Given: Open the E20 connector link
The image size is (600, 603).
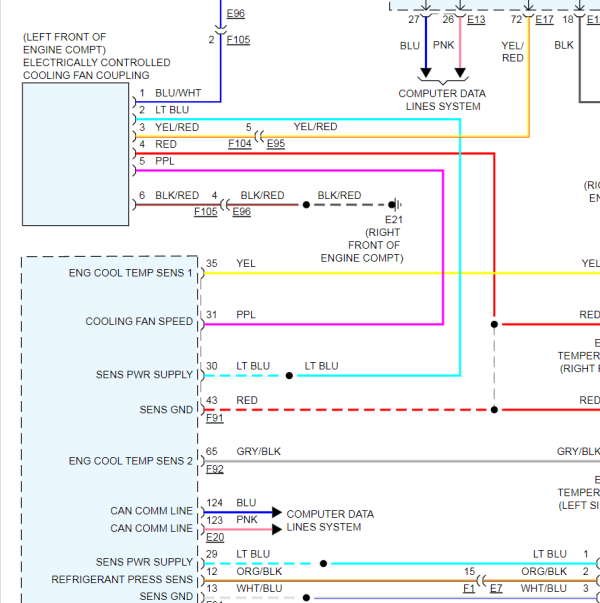Looking at the screenshot, I should tap(215, 538).
